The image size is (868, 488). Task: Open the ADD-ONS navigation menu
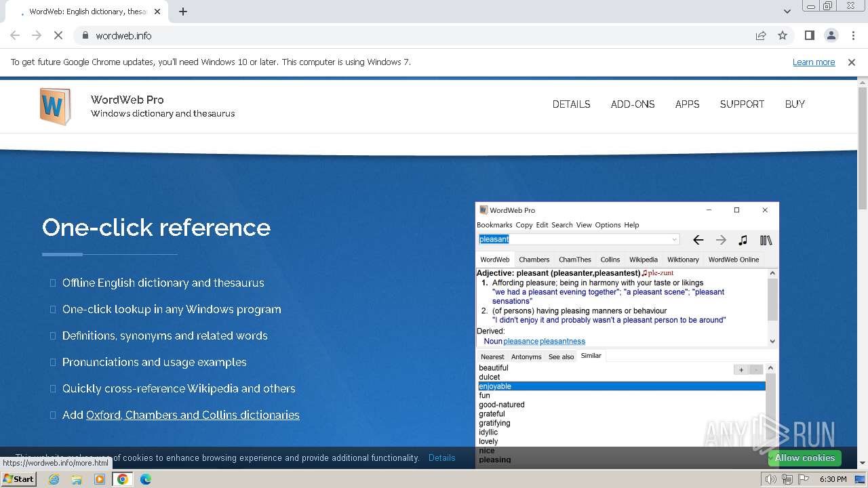633,104
